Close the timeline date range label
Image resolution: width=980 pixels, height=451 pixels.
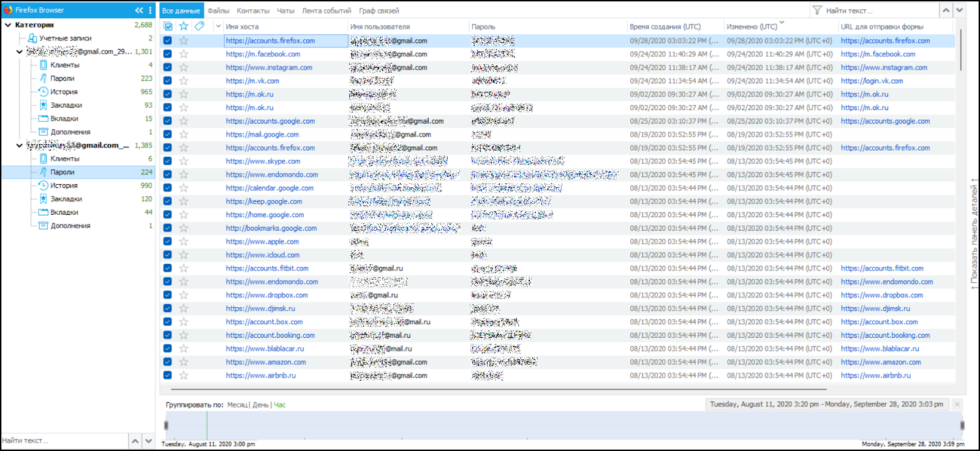pos(957,404)
